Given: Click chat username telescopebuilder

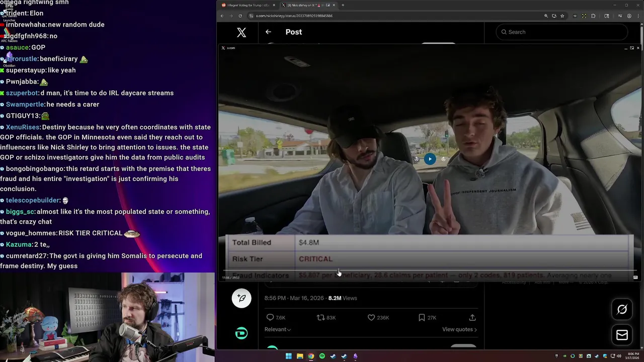Looking at the screenshot, I should point(33,200).
